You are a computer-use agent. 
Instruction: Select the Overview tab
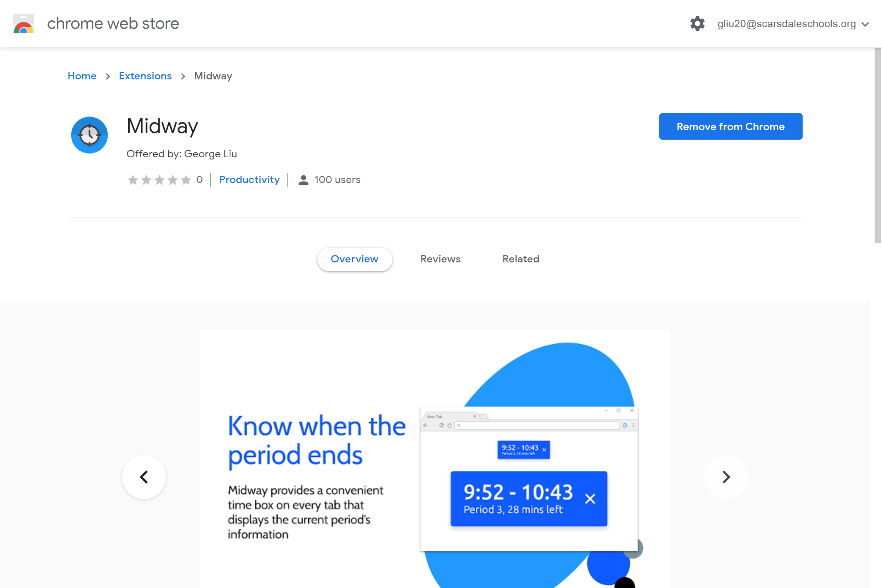[354, 259]
